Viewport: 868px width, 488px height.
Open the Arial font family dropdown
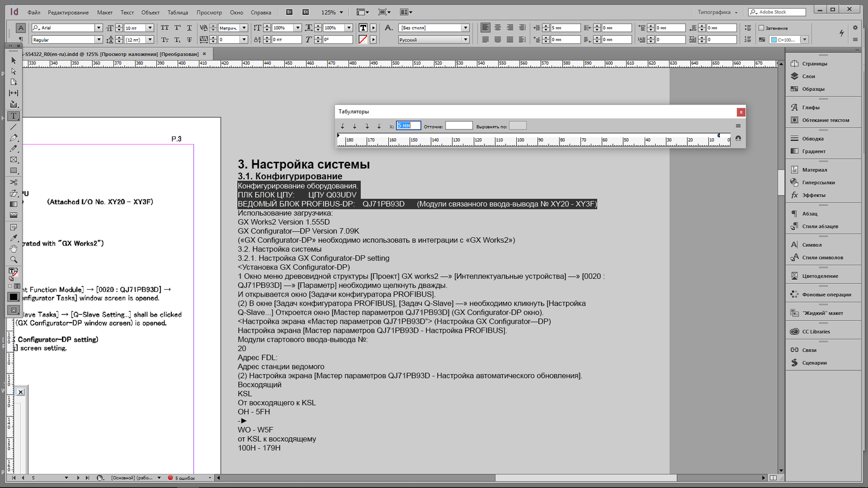(98, 28)
